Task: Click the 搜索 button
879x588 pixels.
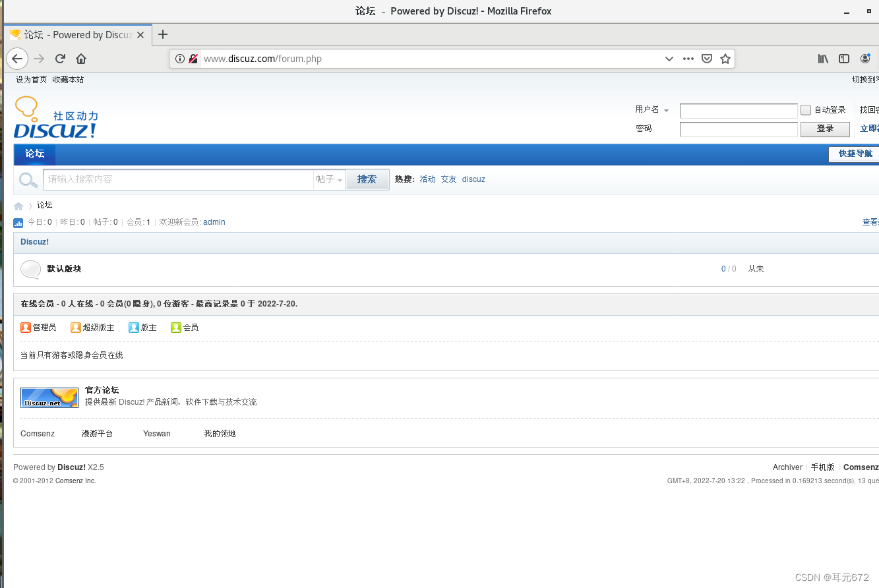Action: [367, 179]
